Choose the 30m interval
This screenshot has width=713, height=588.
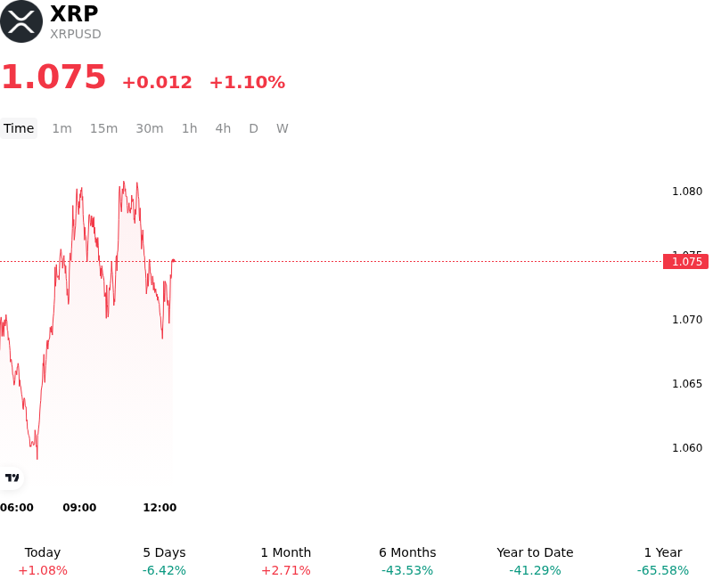tap(150, 128)
